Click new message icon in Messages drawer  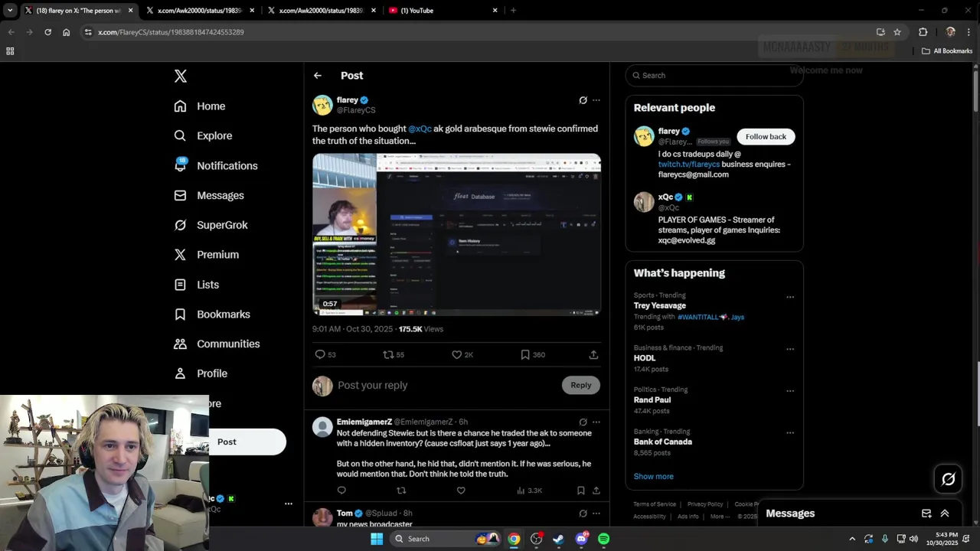pyautogui.click(x=926, y=514)
